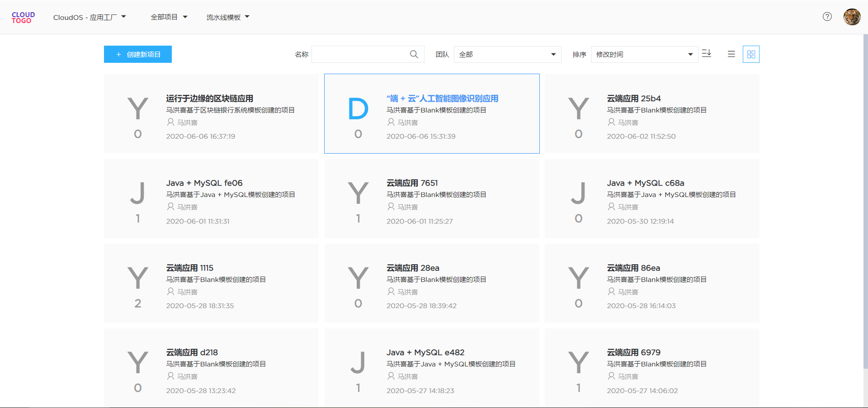Click the Y icon of 云端应用 25b4

(x=578, y=109)
